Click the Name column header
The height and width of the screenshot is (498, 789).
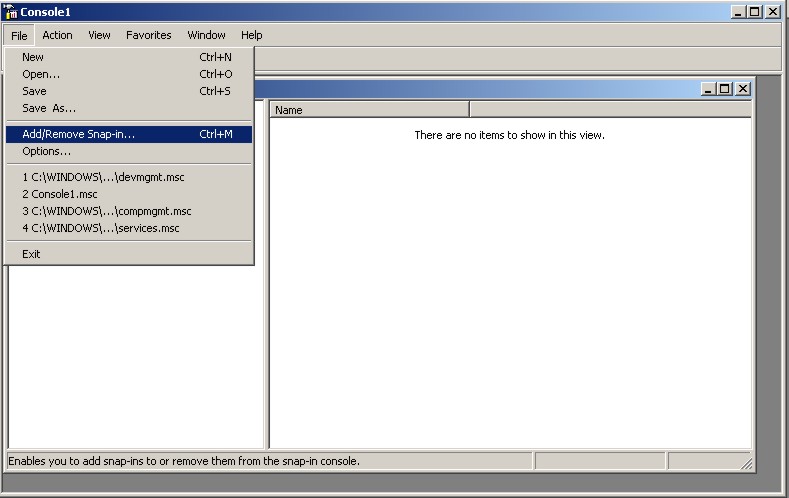pos(368,110)
